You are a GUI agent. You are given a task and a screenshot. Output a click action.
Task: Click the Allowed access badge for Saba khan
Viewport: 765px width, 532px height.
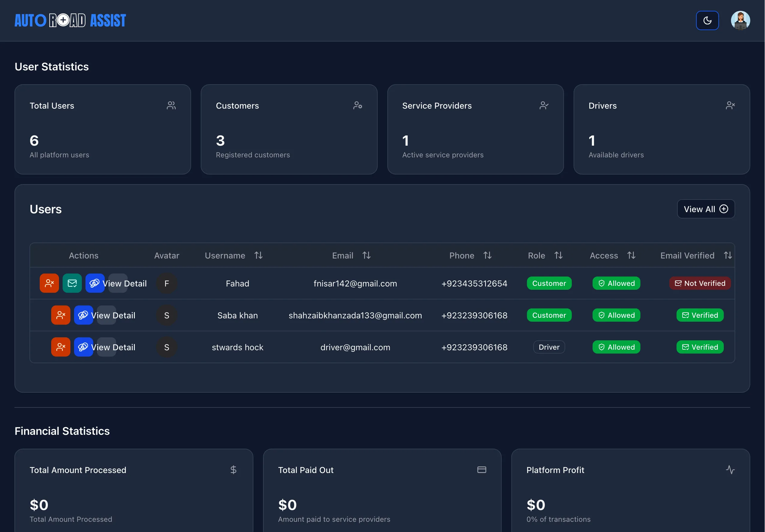pyautogui.click(x=616, y=315)
